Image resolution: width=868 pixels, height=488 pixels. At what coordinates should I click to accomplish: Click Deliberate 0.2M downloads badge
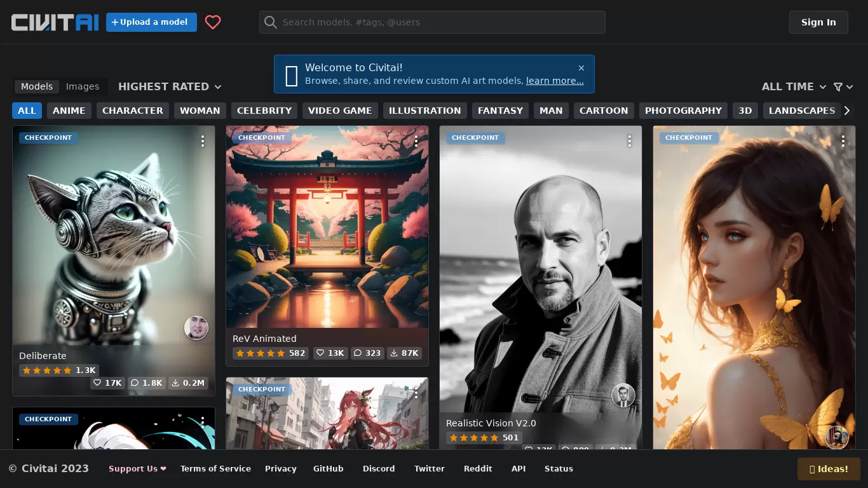coord(189,383)
